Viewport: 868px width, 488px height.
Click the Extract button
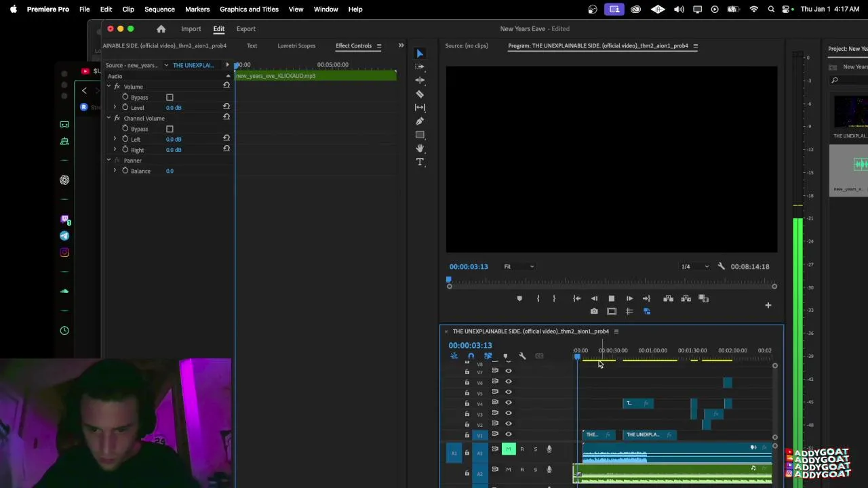pos(686,298)
